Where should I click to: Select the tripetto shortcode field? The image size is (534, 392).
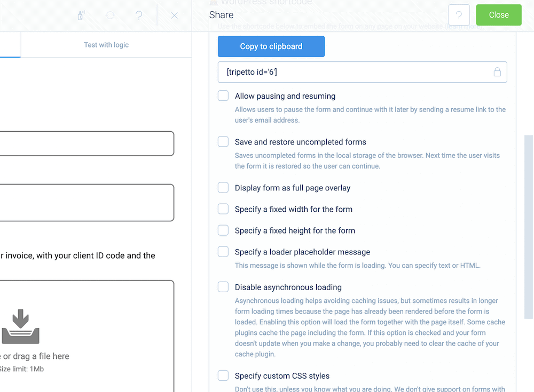pos(363,72)
